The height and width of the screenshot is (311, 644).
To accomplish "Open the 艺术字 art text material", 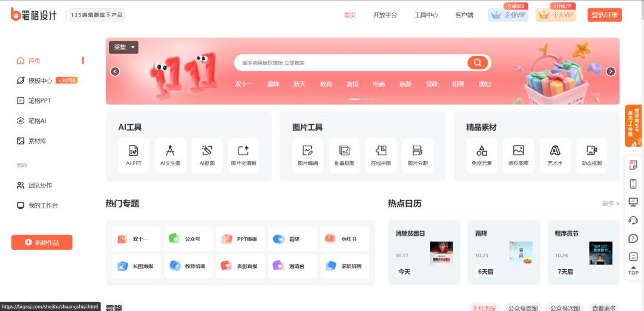I will click(555, 154).
